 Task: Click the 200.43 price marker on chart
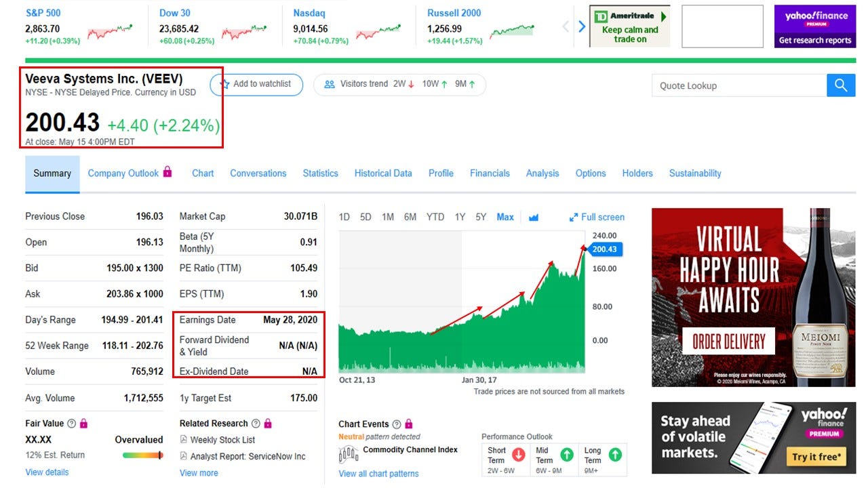tap(604, 249)
